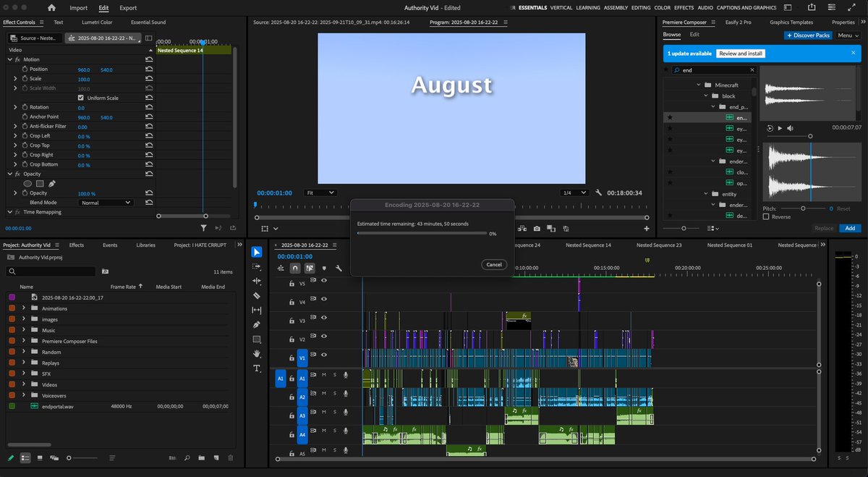Screen dimensions: 868x477
Task: Open the program monitor button editor plus
Action: tap(646, 229)
